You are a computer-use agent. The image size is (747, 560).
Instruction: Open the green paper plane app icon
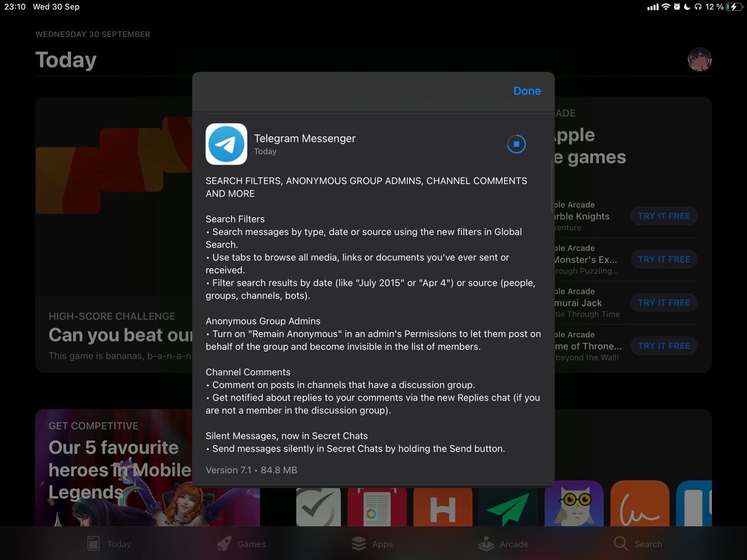[508, 506]
